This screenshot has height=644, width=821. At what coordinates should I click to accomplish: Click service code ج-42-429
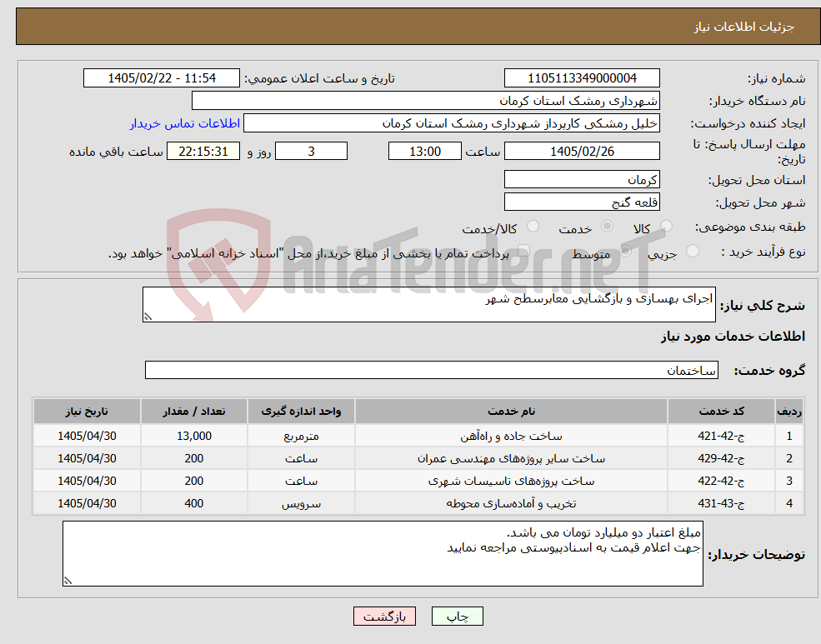(x=721, y=458)
